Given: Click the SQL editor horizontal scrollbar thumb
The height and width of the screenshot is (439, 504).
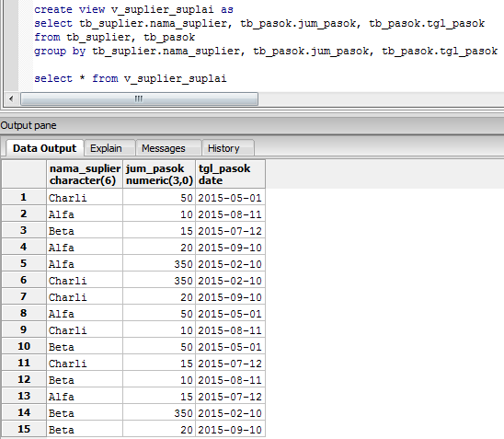Looking at the screenshot, I should click(x=139, y=98).
